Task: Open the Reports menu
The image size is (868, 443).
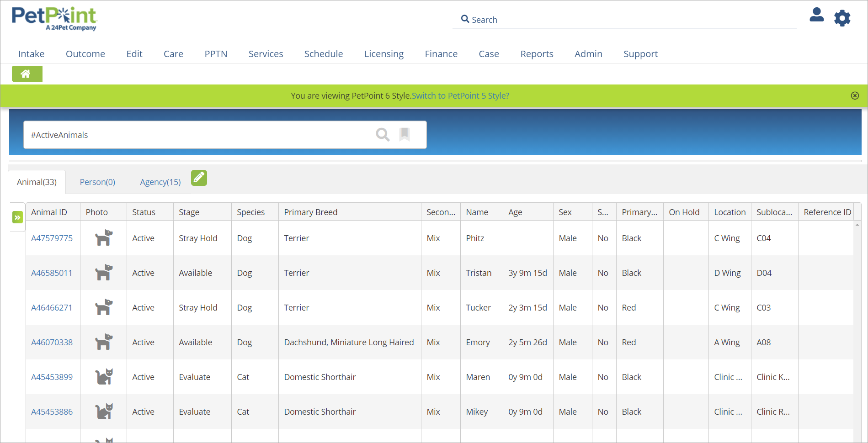Action: [537, 53]
